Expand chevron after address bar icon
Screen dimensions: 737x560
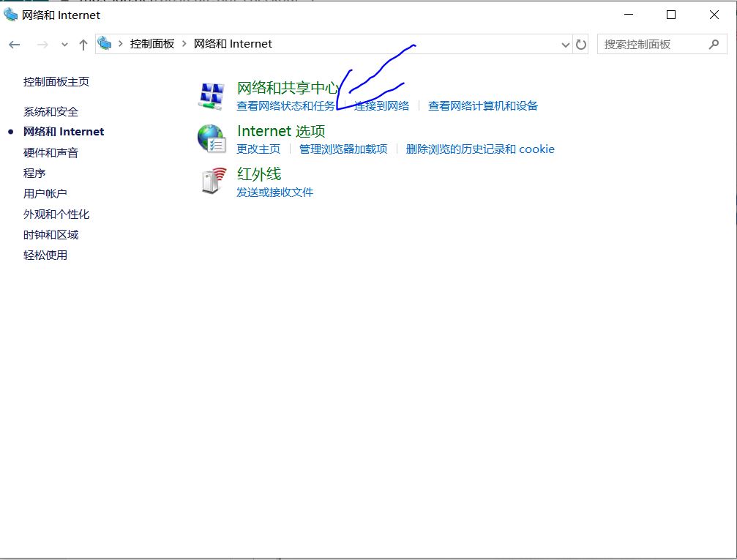120,44
